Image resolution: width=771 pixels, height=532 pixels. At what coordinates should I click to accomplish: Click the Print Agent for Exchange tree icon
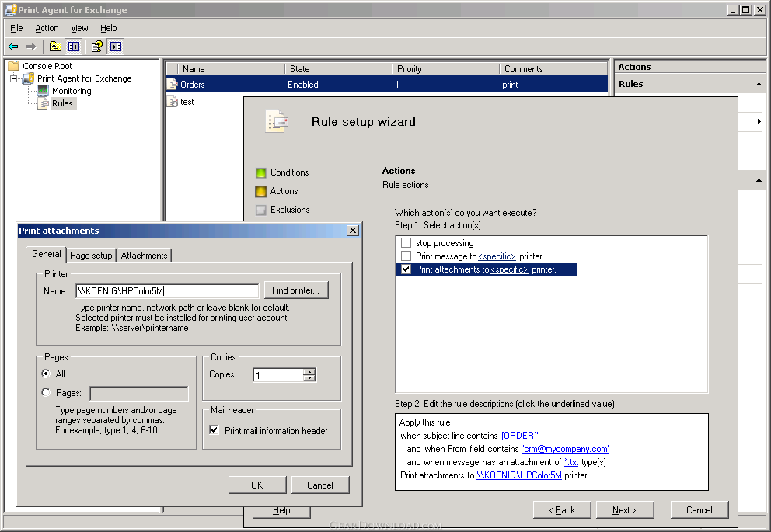point(29,78)
